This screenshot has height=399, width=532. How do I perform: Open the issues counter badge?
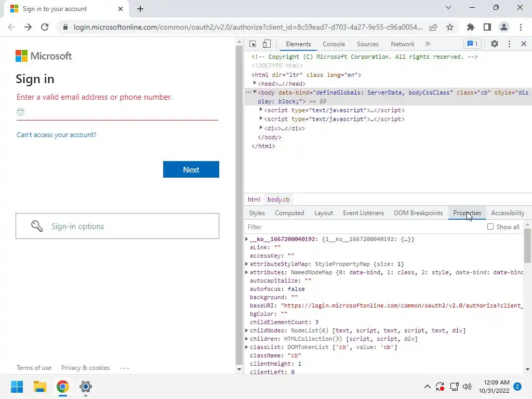coord(472,44)
